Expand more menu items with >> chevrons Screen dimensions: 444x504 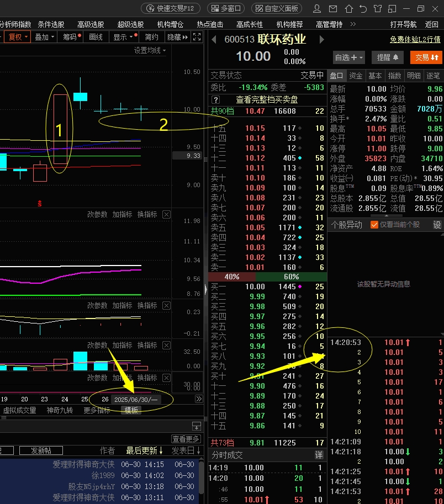[x=353, y=24]
